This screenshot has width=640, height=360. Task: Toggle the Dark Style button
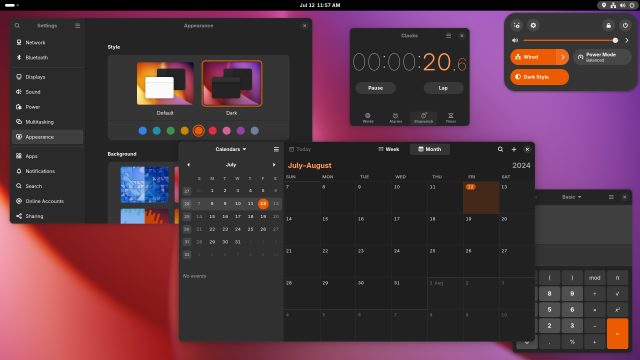click(539, 77)
